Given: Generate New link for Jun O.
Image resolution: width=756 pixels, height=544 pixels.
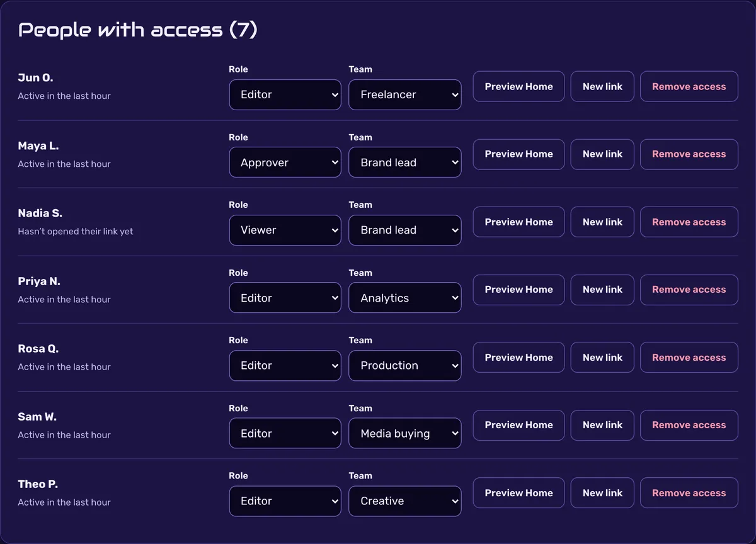Looking at the screenshot, I should (602, 86).
